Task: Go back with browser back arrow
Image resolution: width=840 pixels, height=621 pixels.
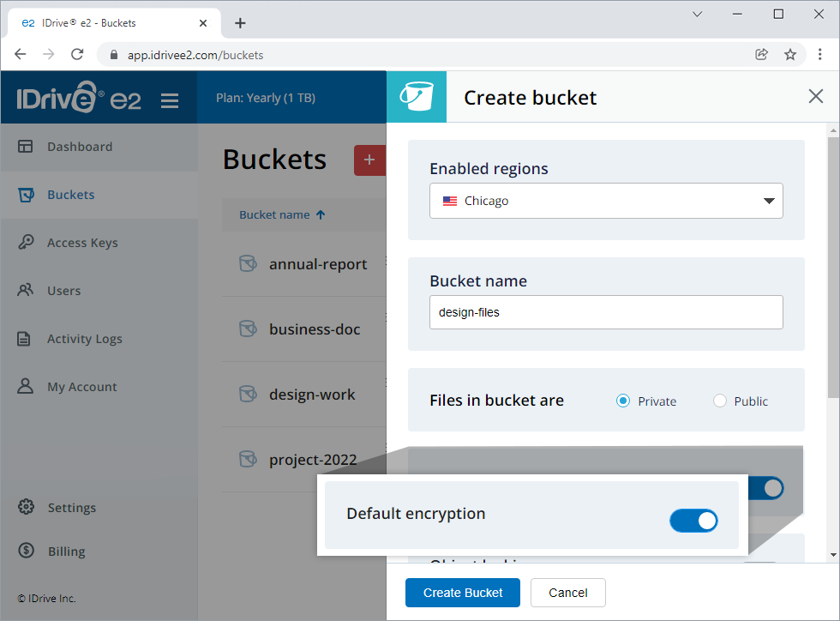Action: pyautogui.click(x=21, y=54)
